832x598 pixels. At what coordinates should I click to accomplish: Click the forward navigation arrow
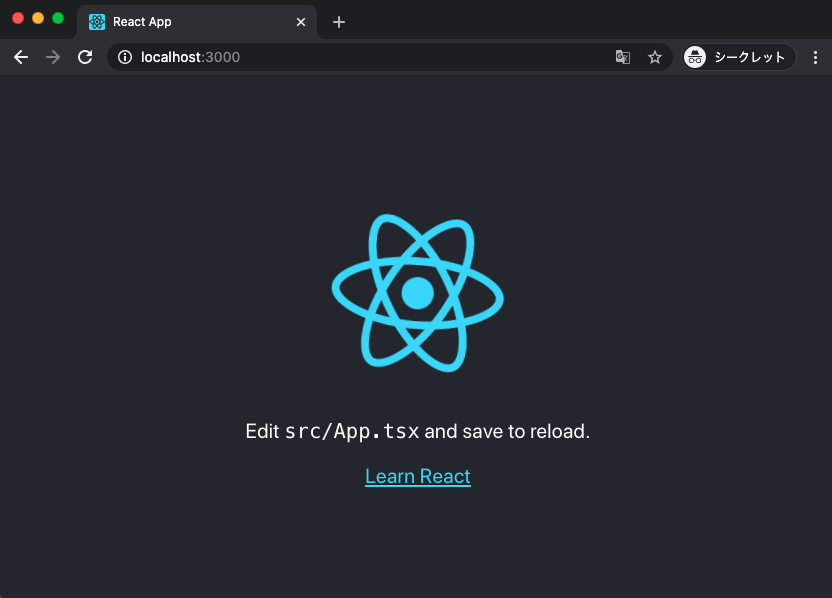(53, 57)
